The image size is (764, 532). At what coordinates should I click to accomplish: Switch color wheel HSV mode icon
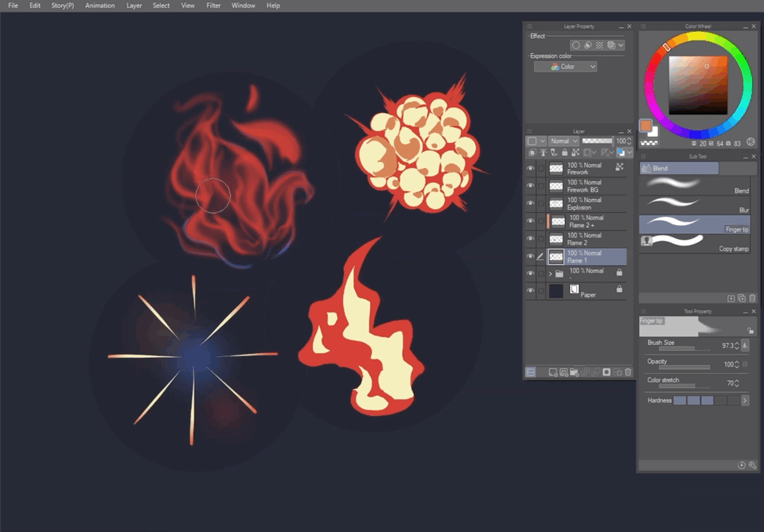tap(750, 142)
